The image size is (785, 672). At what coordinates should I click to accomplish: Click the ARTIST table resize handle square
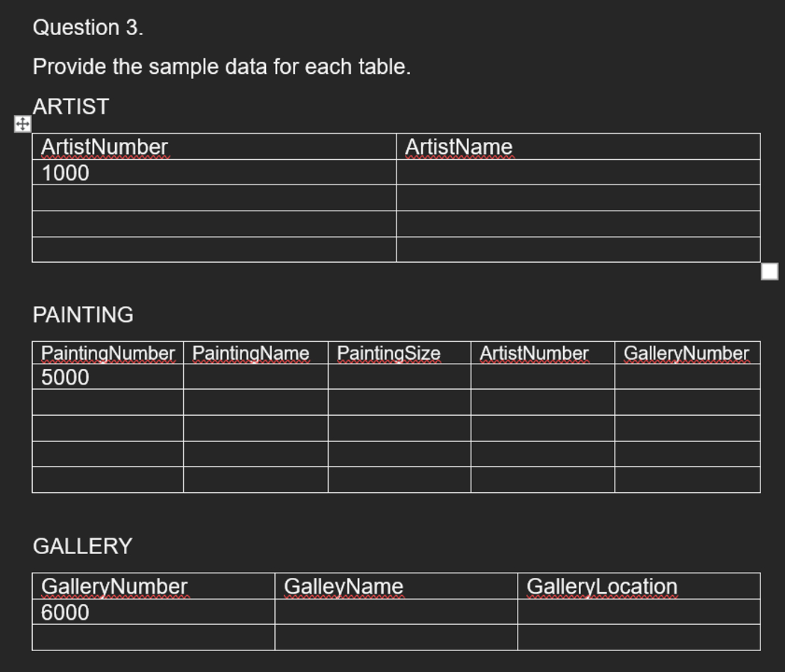769,272
